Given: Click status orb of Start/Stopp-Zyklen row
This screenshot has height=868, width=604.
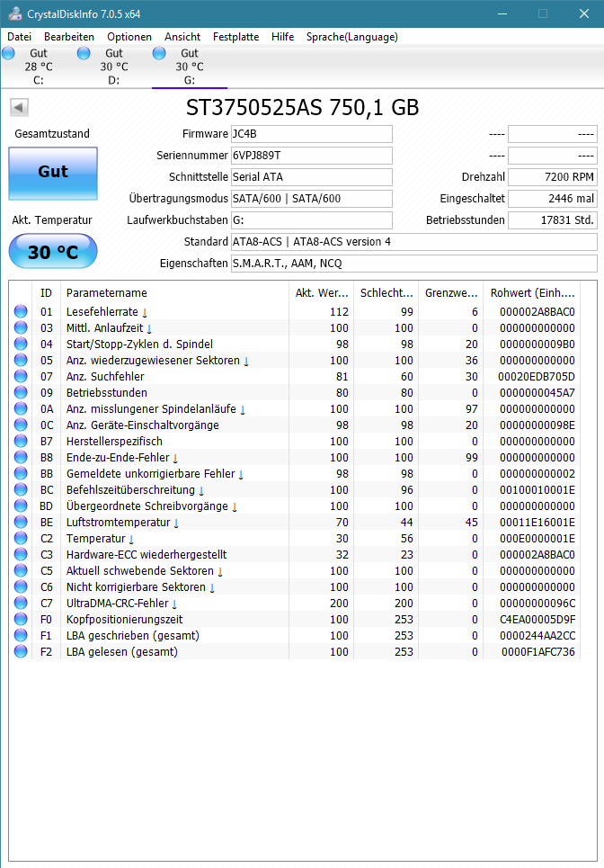Looking at the screenshot, I should point(21,344).
